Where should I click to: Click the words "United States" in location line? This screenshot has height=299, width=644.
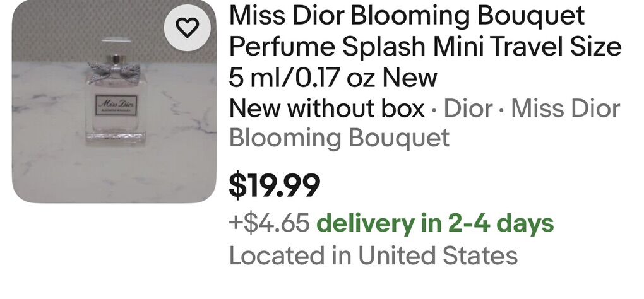click(x=438, y=255)
